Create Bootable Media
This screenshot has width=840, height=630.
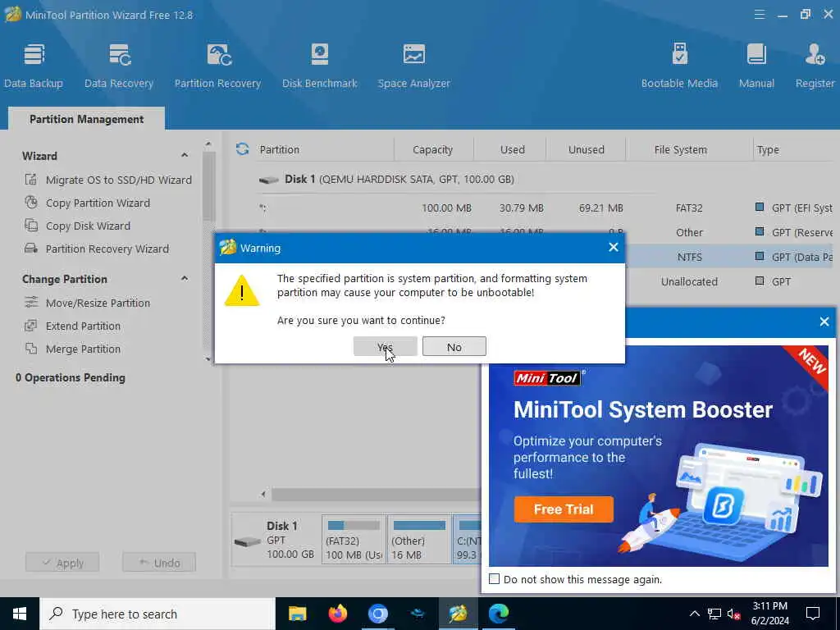[x=679, y=66]
